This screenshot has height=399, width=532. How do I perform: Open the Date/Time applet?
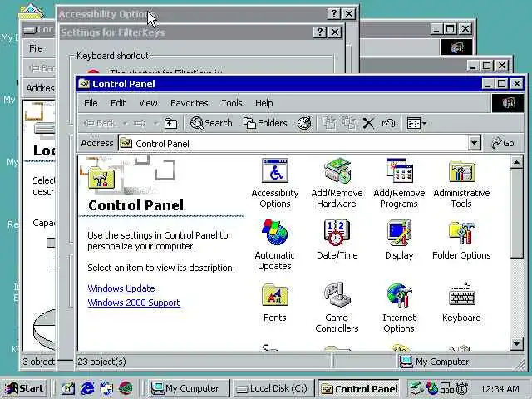tap(337, 239)
